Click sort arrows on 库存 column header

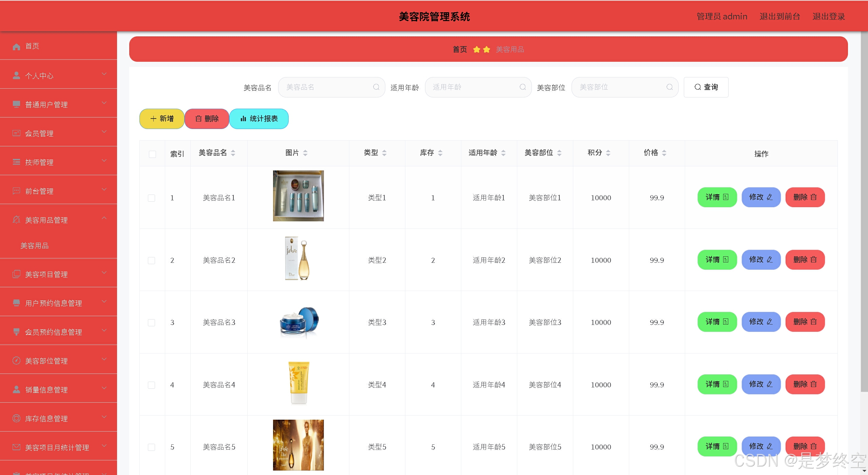[x=440, y=153]
